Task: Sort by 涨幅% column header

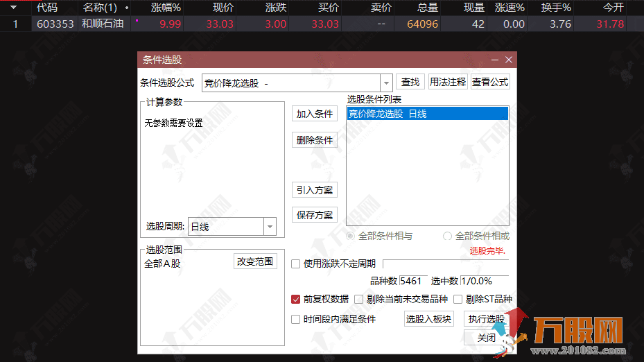Action: click(x=166, y=8)
